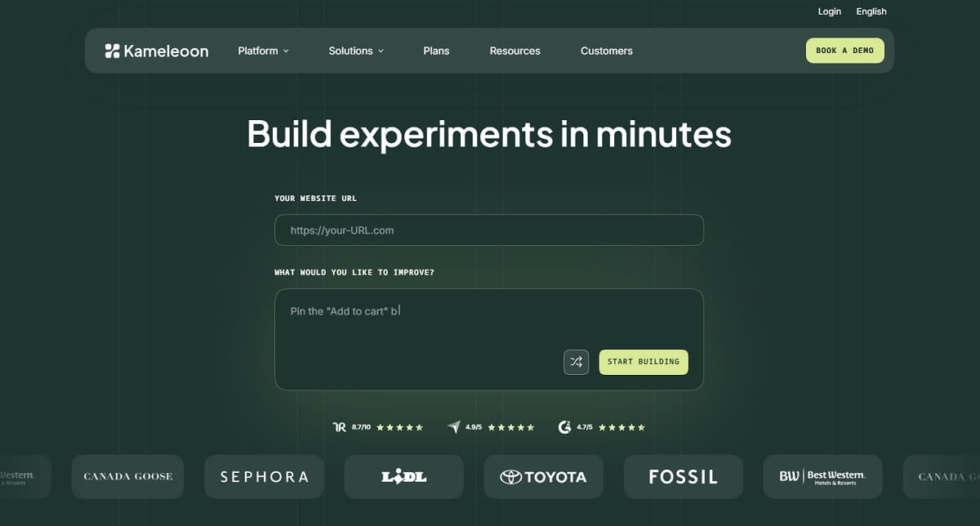Viewport: 980px width, 526px height.
Task: Open the English language selector
Action: point(871,11)
